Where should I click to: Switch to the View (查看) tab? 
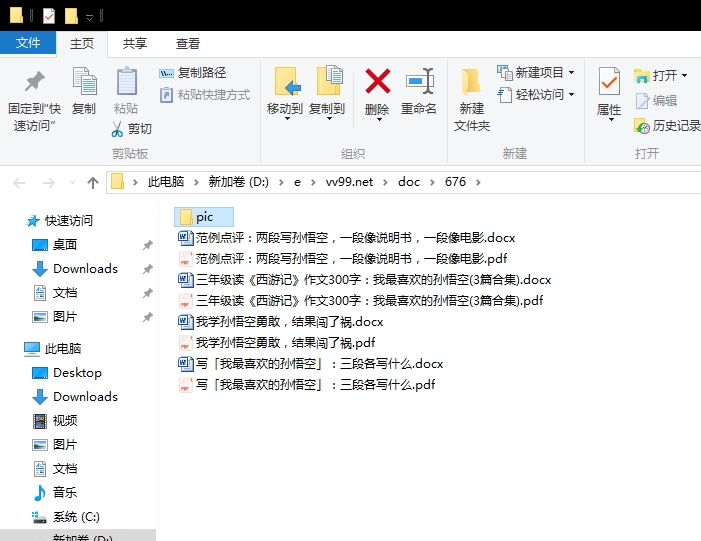coord(188,44)
